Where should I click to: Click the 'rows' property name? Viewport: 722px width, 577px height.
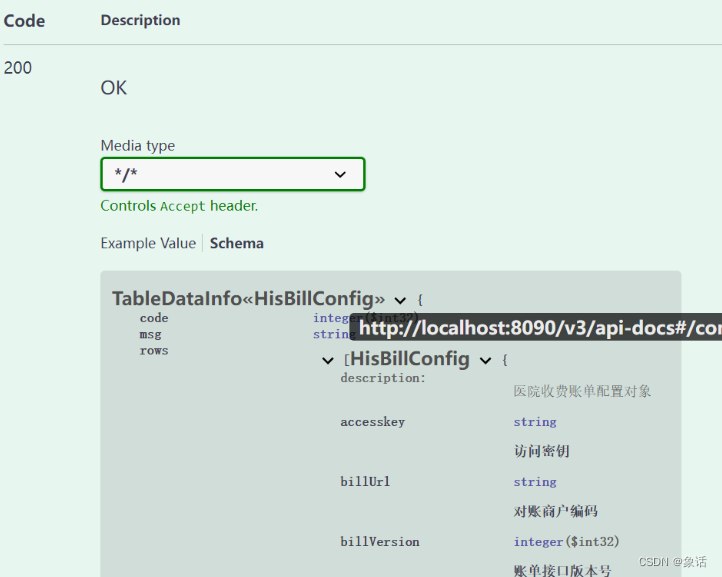point(154,351)
